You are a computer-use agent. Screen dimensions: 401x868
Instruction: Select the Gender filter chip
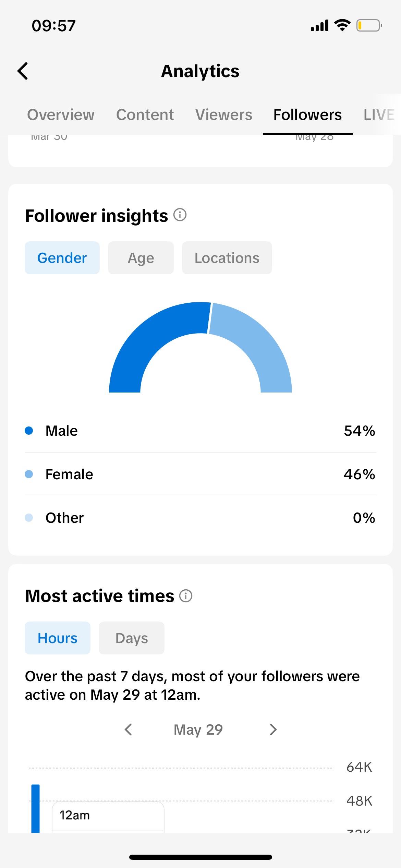pyautogui.click(x=62, y=258)
